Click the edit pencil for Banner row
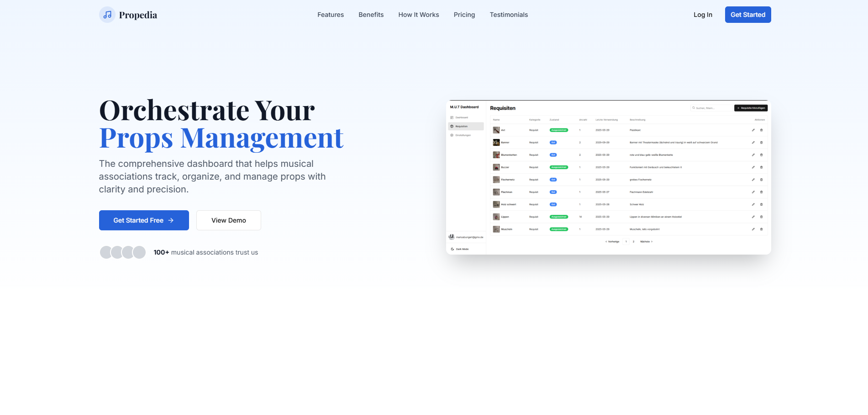 (x=753, y=143)
